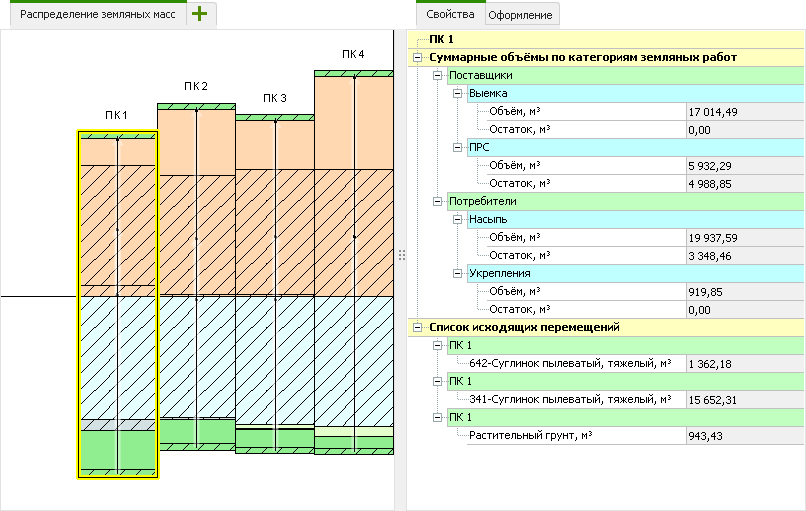Viewport: 806px width, 511px height.
Task: Collapse the Суммарные объёмы по категориям section
Action: coord(418,57)
